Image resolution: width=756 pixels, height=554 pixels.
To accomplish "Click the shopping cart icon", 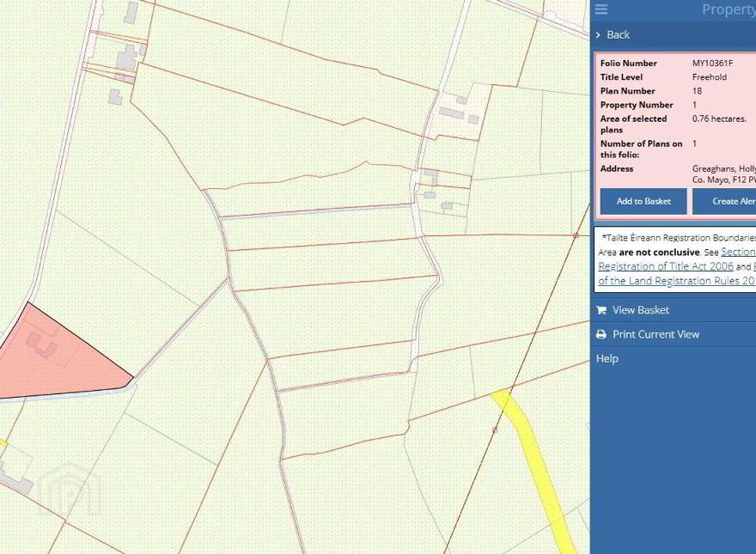I will tap(601, 310).
